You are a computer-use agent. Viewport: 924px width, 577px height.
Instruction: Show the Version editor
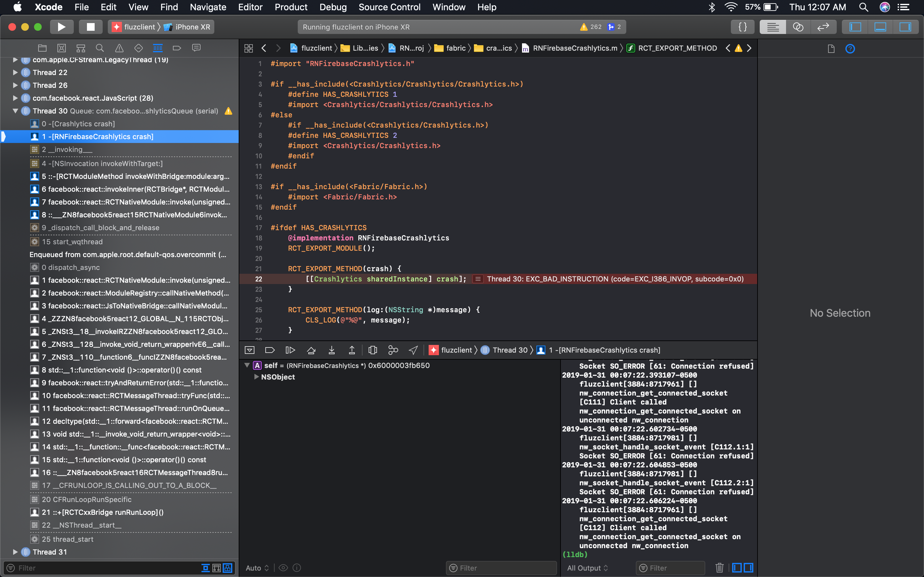click(823, 27)
